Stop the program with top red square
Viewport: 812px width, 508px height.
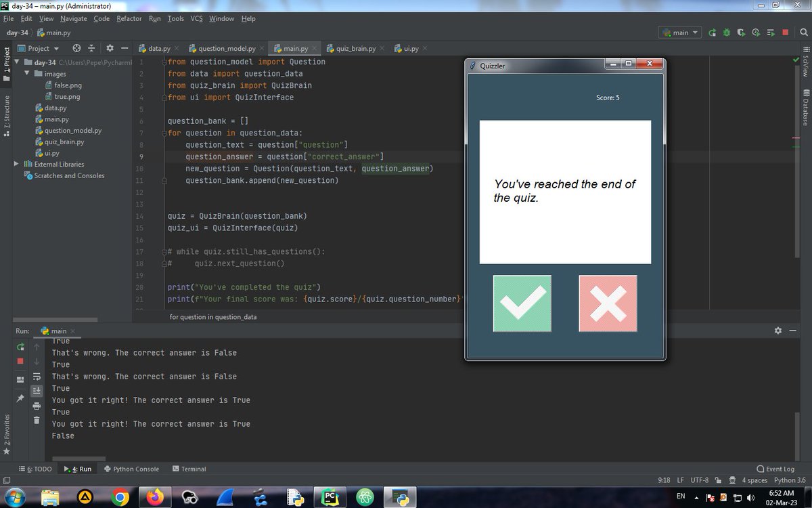pyautogui.click(x=786, y=32)
